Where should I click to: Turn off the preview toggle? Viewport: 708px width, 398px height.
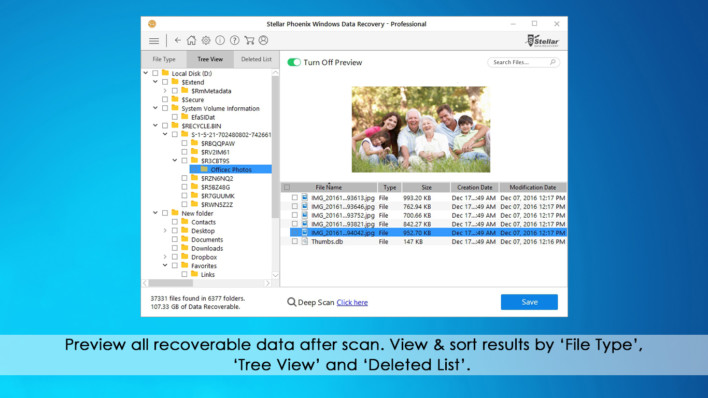click(x=294, y=62)
